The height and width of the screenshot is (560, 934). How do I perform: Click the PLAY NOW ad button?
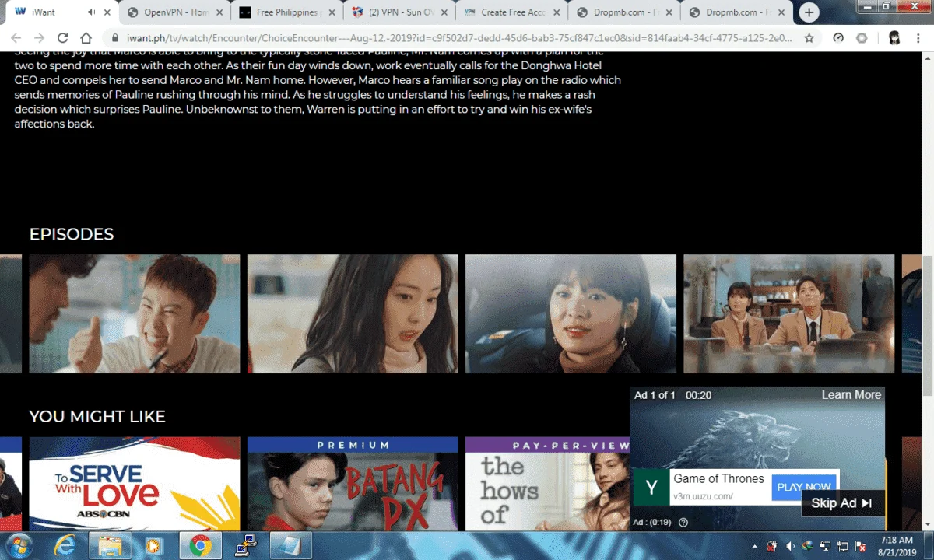[804, 487]
